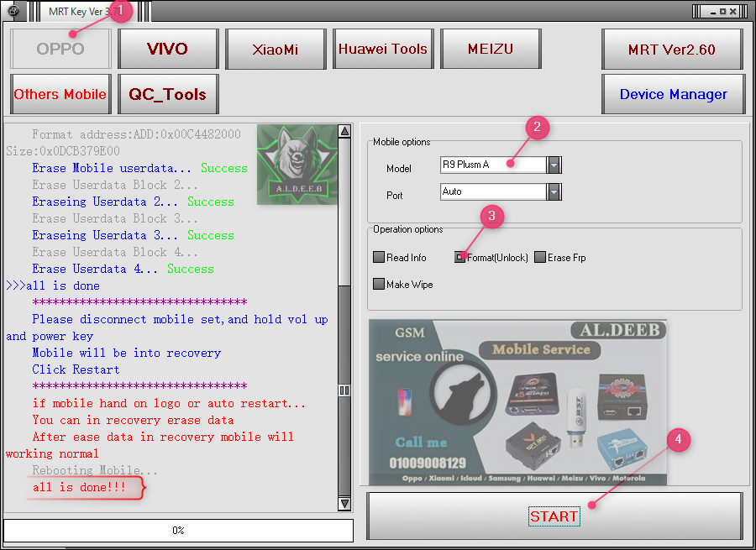Viewport: 756px width, 550px height.
Task: Maximize the MRT Key window
Action: pos(722,11)
